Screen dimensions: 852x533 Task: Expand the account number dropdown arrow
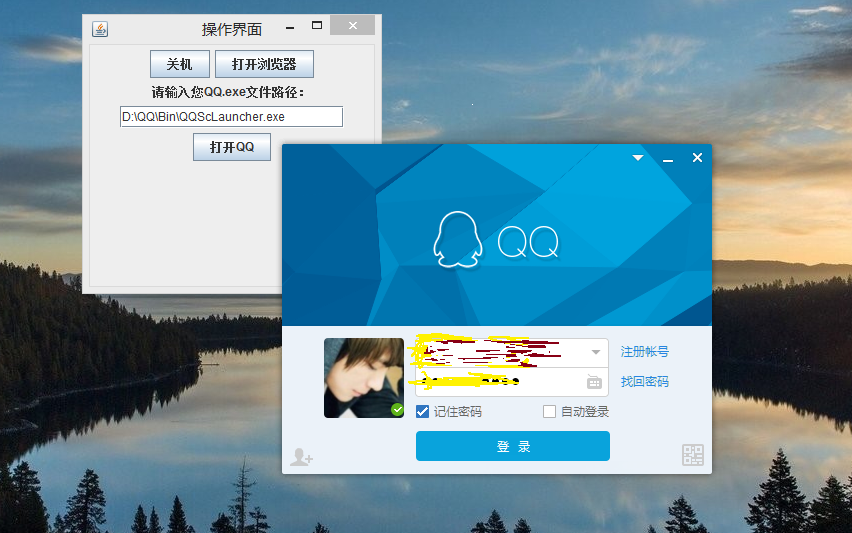tap(596, 353)
